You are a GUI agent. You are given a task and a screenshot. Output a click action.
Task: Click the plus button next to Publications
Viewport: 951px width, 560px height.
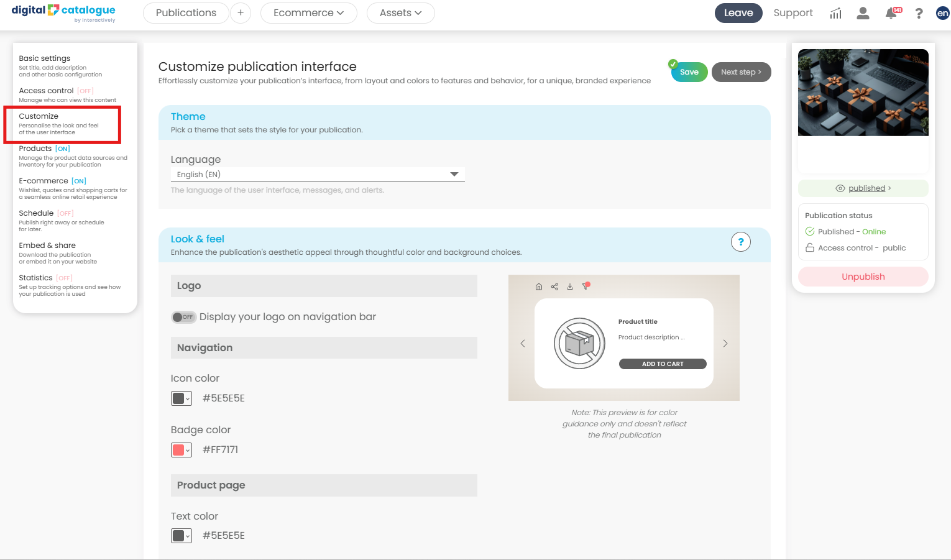point(241,13)
